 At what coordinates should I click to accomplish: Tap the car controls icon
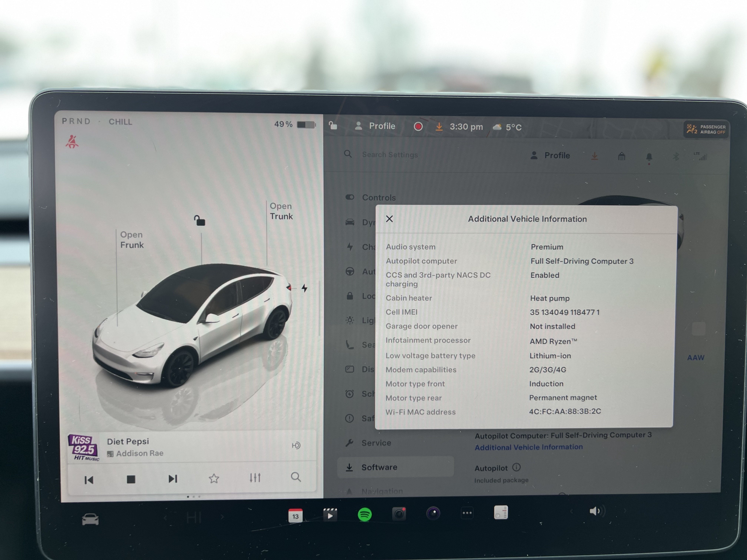coord(90,519)
